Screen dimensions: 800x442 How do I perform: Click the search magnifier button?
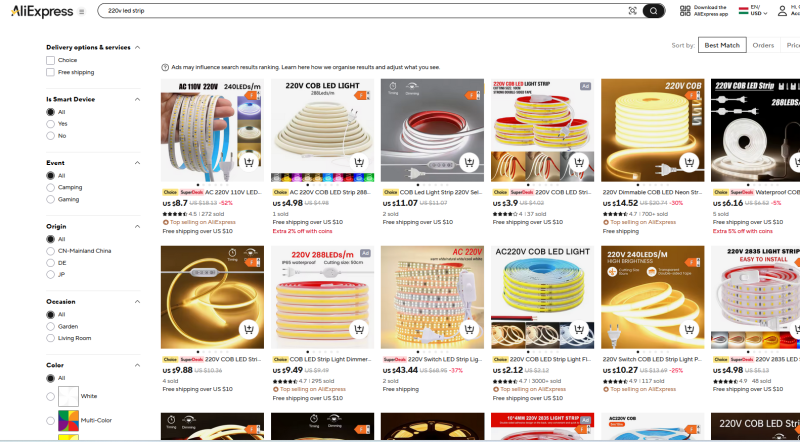(x=653, y=11)
